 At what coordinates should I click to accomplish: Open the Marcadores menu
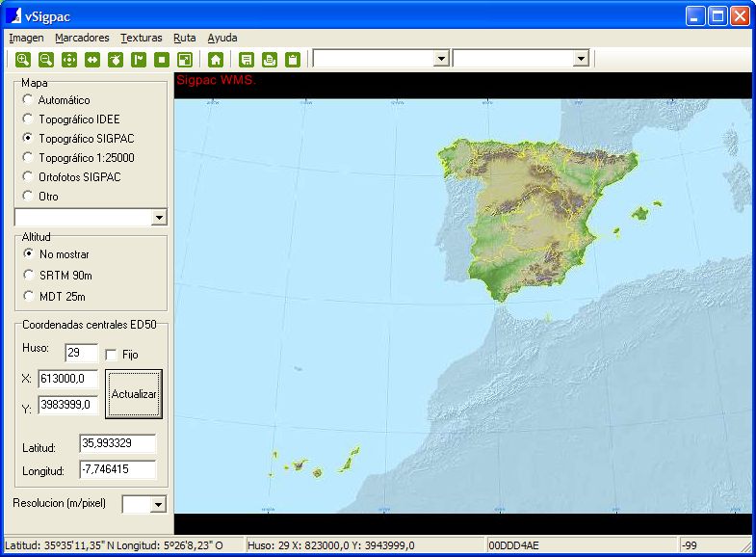tap(82, 38)
